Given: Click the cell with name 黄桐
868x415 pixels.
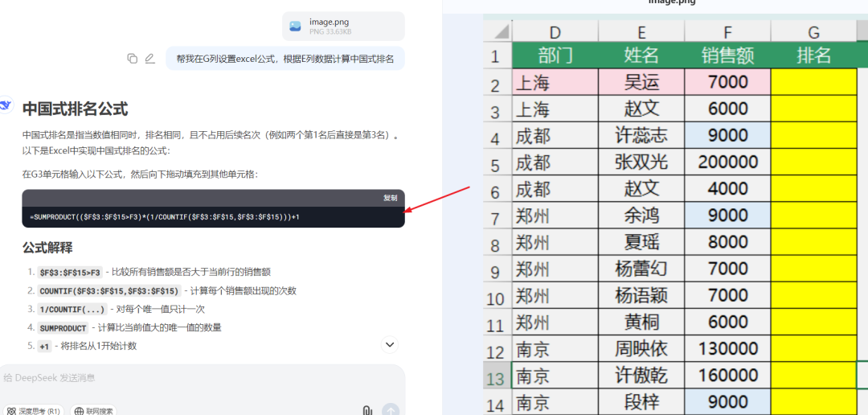Looking at the screenshot, I should [x=641, y=322].
